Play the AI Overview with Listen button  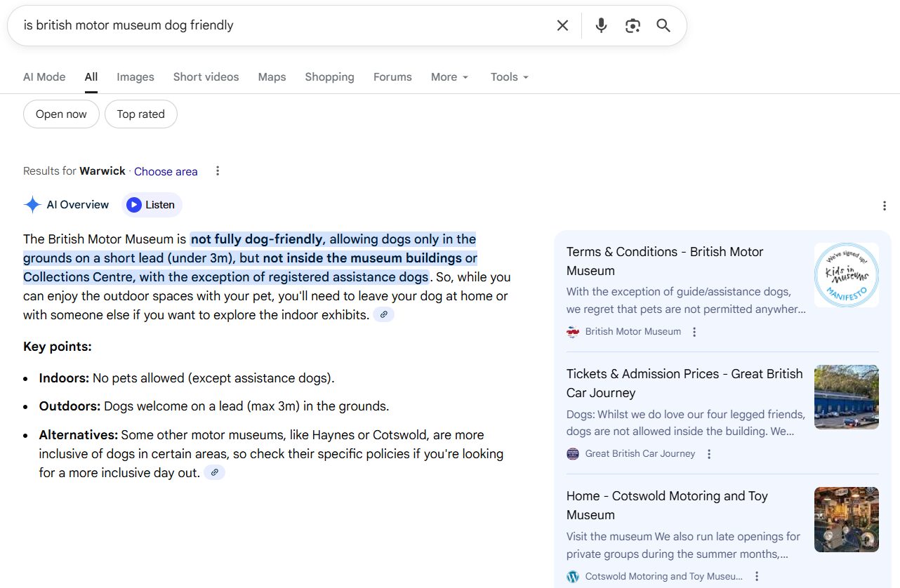click(x=152, y=205)
